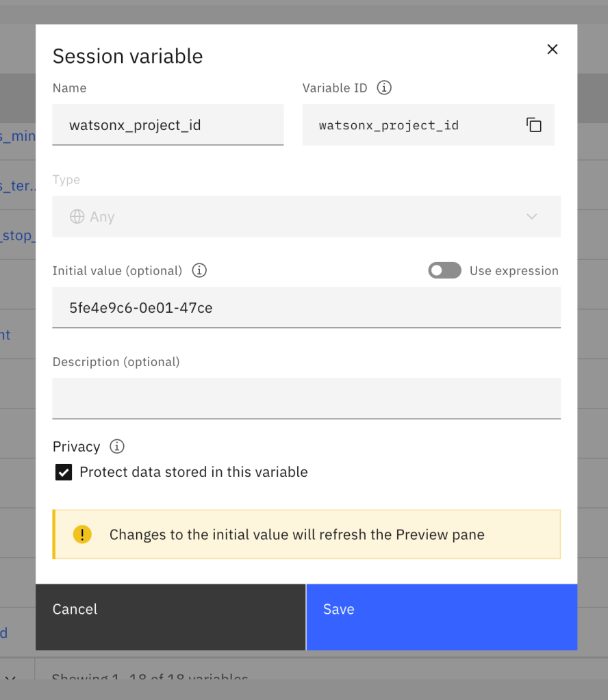608x700 pixels.
Task: Click the read-only Variable ID text
Action: pos(389,125)
